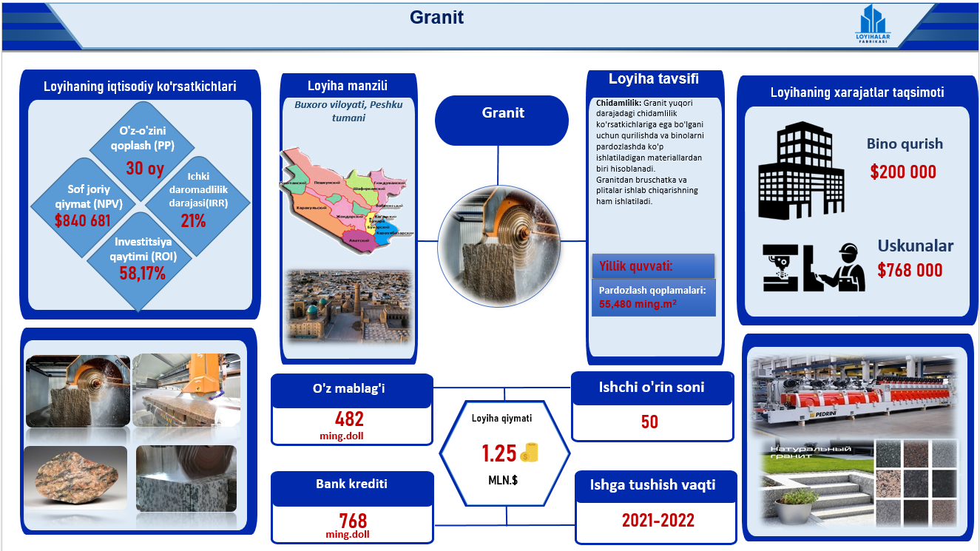980x551 pixels.
Task: Click the Granit rounded label button
Action: coord(502,120)
